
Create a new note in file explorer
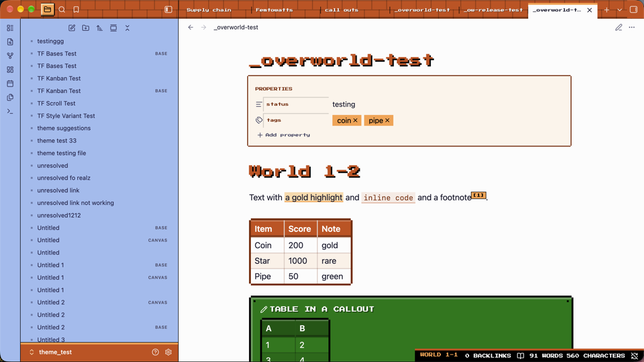(x=72, y=28)
